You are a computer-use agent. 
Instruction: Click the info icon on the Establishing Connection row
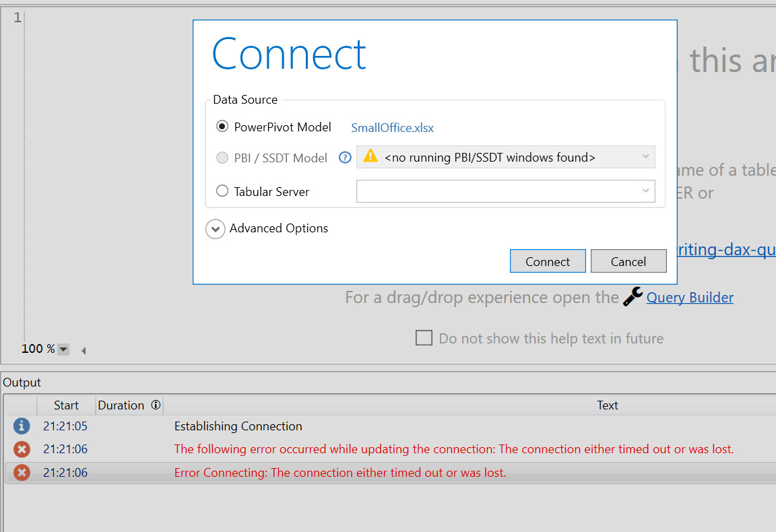click(x=21, y=426)
